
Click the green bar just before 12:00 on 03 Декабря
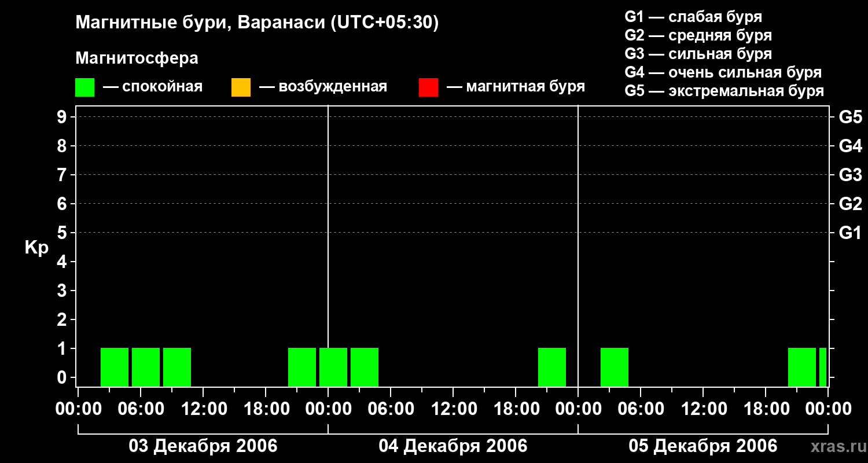pyautogui.click(x=177, y=367)
